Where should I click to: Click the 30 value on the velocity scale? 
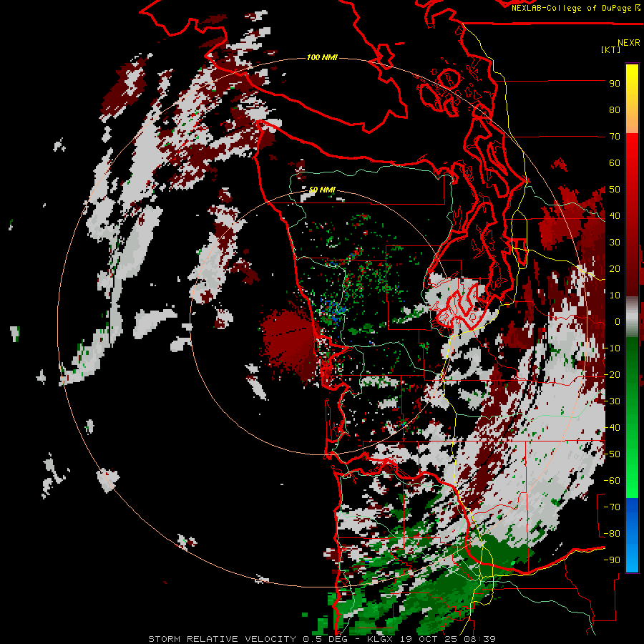(x=615, y=243)
